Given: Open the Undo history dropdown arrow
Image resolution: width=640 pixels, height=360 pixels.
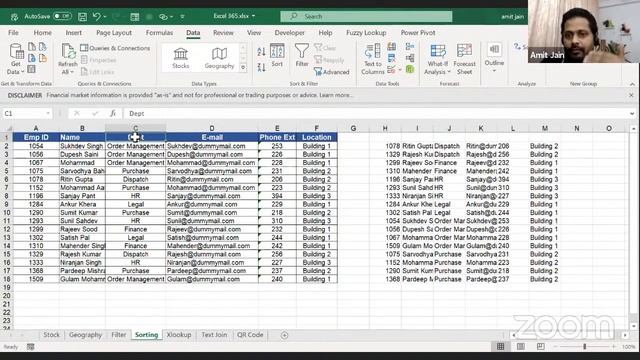Looking at the screenshot, I should pyautogui.click(x=105, y=17).
